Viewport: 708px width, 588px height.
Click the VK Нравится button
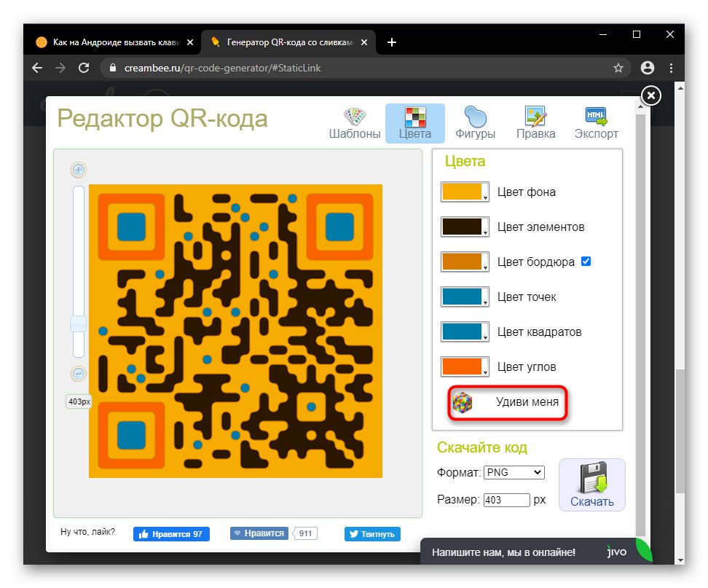tap(259, 533)
